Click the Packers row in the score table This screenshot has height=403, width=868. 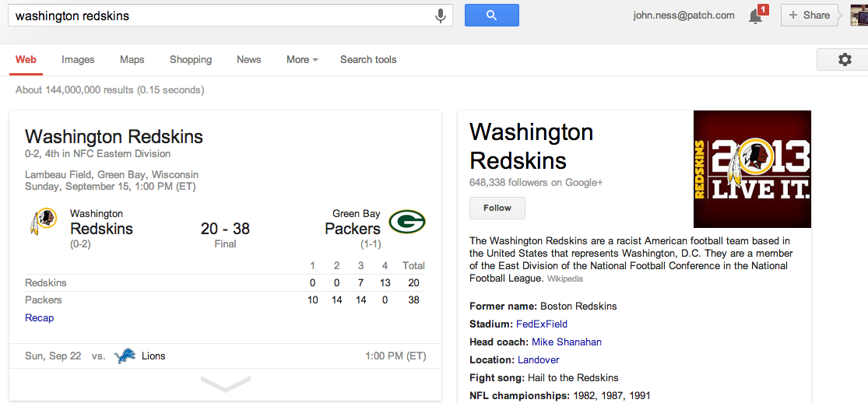pyautogui.click(x=225, y=300)
